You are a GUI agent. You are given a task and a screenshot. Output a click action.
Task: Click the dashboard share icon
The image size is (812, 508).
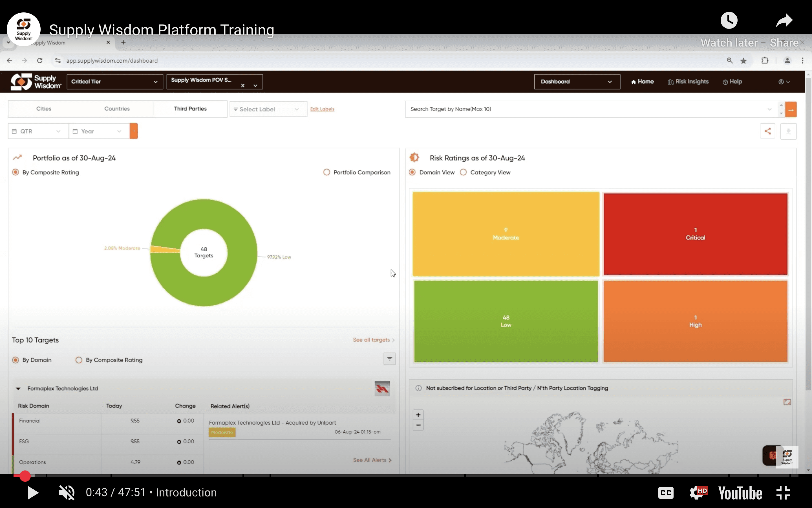(x=767, y=131)
